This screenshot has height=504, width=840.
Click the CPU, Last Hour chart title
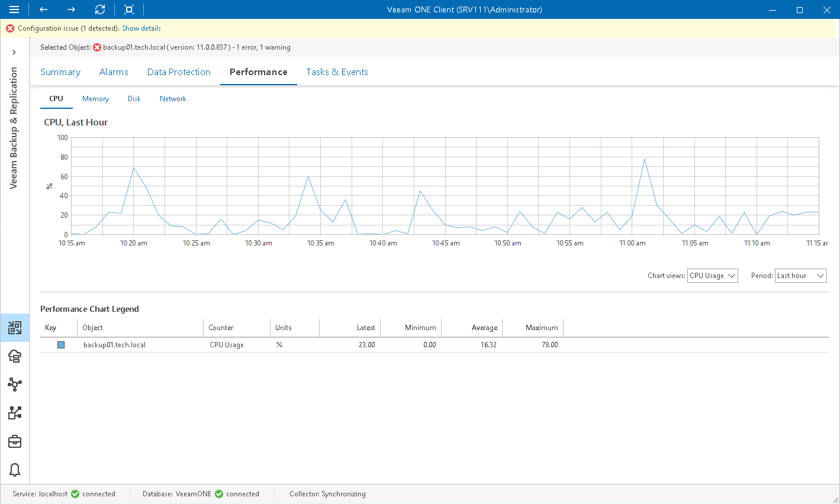pyautogui.click(x=76, y=122)
